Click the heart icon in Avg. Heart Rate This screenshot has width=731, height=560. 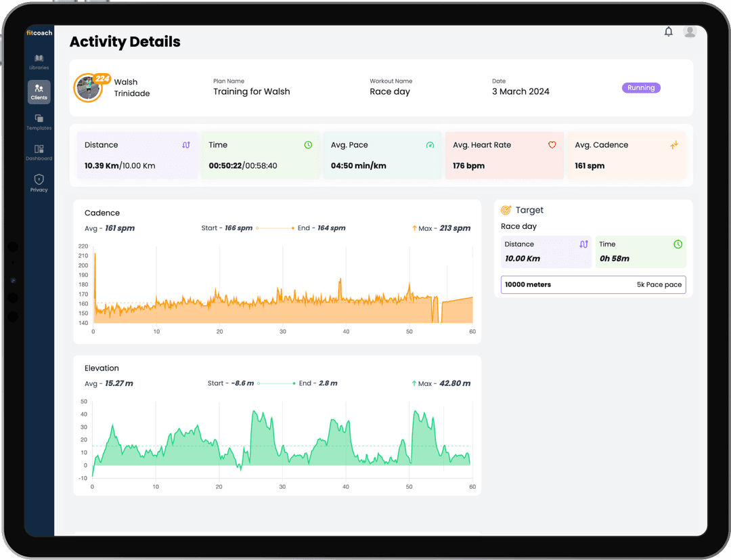552,145
